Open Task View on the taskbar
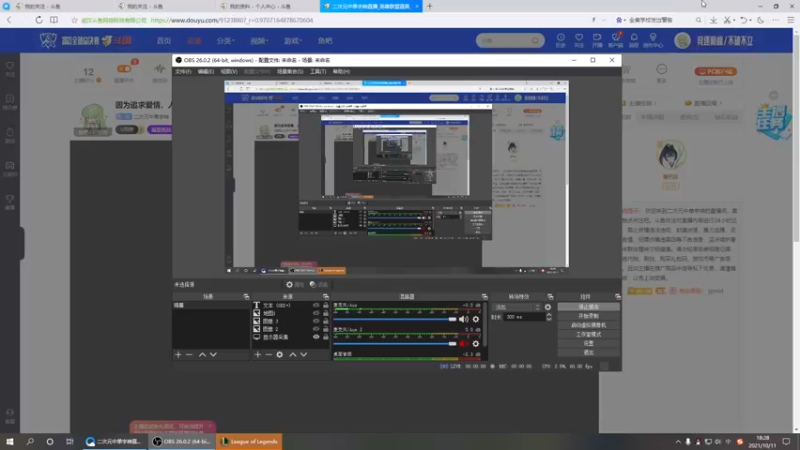Image resolution: width=800 pixels, height=450 pixels. (69, 441)
